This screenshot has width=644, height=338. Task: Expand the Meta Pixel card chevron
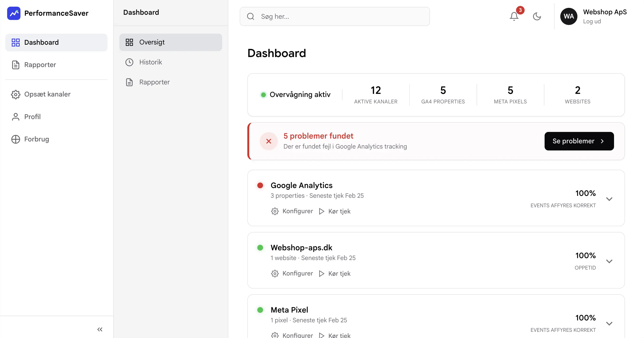click(x=609, y=324)
